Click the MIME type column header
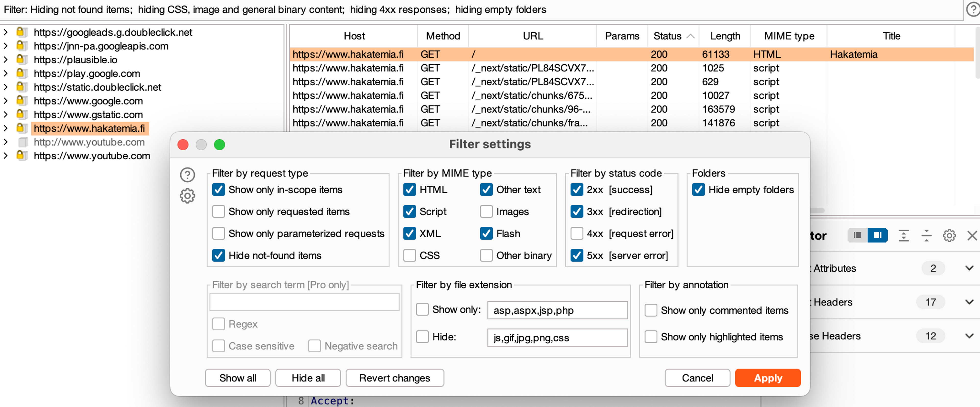The image size is (980, 407). click(789, 36)
